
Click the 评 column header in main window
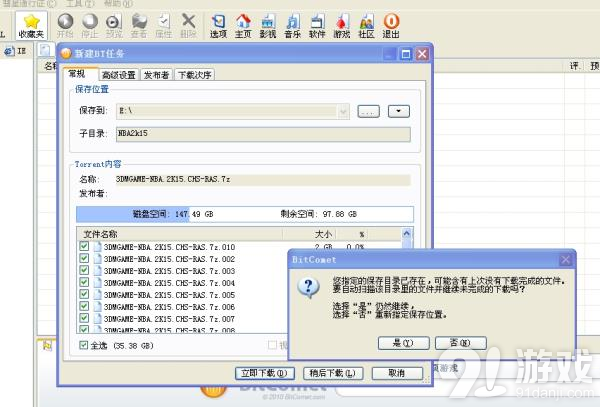574,66
